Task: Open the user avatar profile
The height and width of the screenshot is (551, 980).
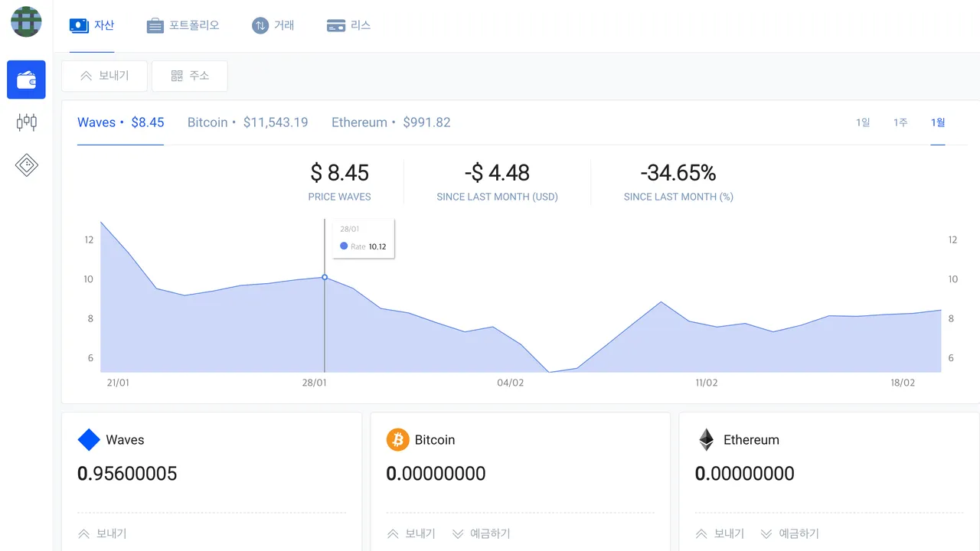Action: tap(26, 21)
